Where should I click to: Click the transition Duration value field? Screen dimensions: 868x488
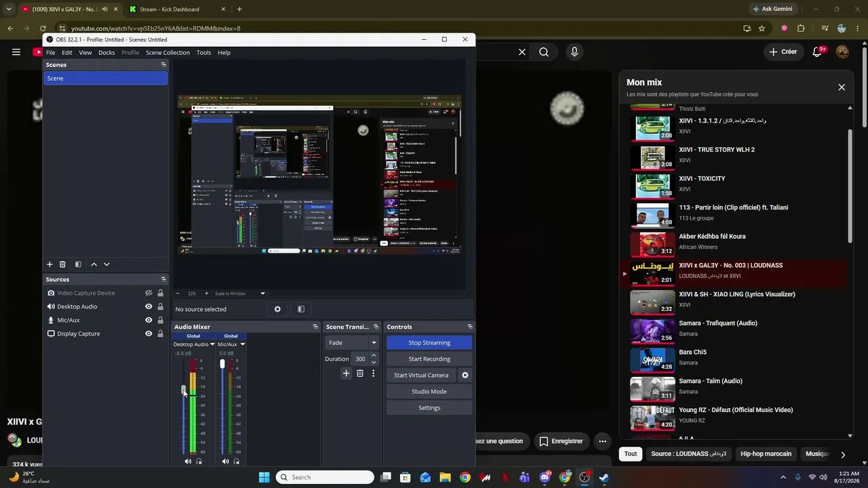click(359, 359)
